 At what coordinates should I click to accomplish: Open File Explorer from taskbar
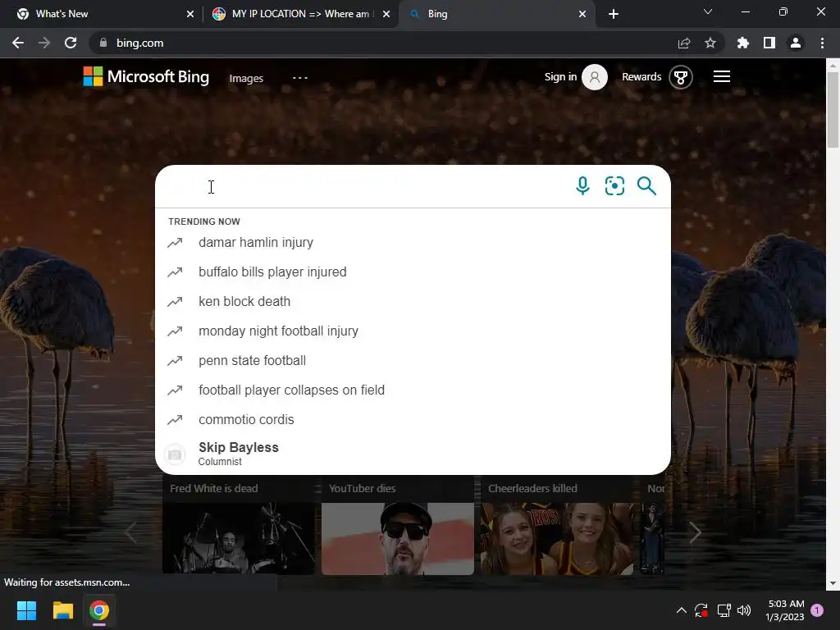point(62,610)
